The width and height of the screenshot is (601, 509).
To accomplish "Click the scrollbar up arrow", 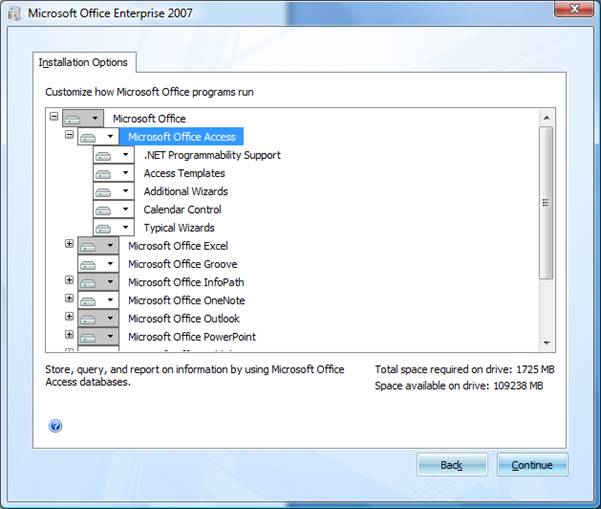I will pyautogui.click(x=547, y=117).
